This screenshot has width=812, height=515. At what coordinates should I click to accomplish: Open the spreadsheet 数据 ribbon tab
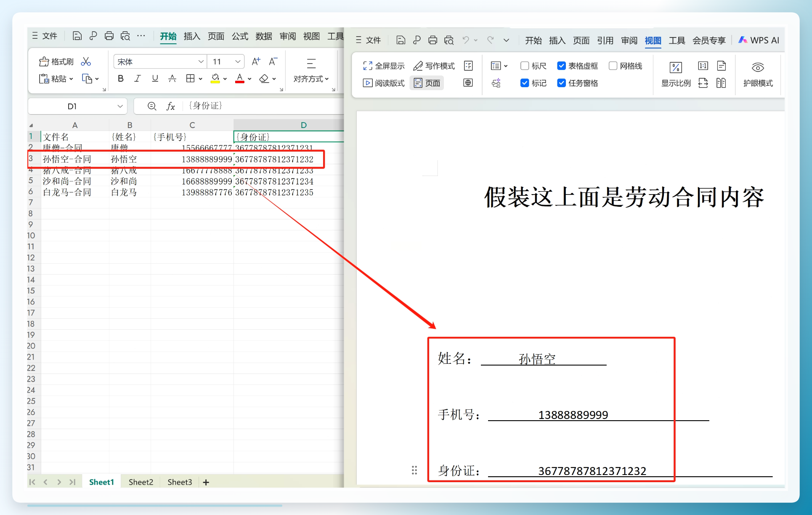coord(264,36)
